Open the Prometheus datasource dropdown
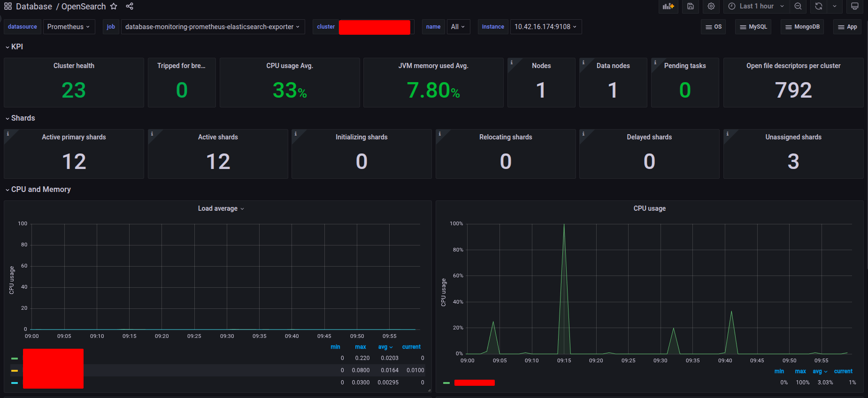This screenshot has height=398, width=868. pyautogui.click(x=69, y=27)
